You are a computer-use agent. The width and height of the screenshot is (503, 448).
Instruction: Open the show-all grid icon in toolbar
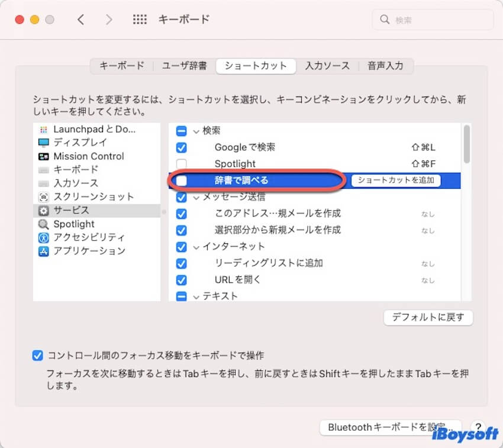(140, 20)
